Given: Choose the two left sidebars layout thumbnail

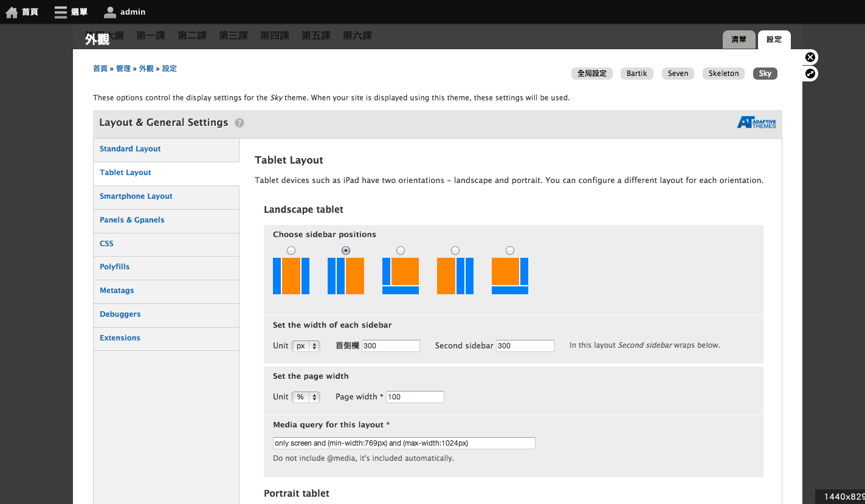Looking at the screenshot, I should [x=346, y=276].
